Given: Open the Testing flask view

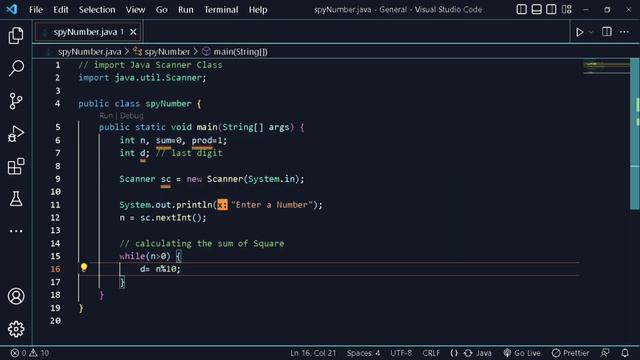Looking at the screenshot, I should pyautogui.click(x=16, y=199).
